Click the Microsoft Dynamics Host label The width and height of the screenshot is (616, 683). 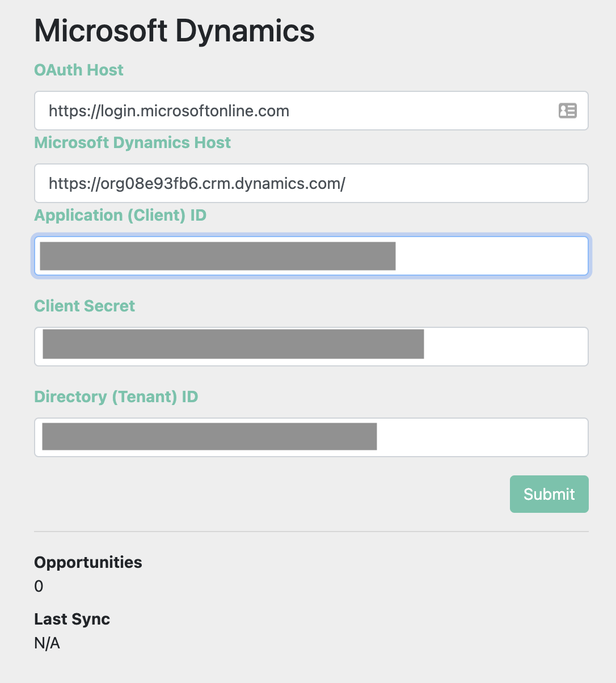[x=133, y=142]
